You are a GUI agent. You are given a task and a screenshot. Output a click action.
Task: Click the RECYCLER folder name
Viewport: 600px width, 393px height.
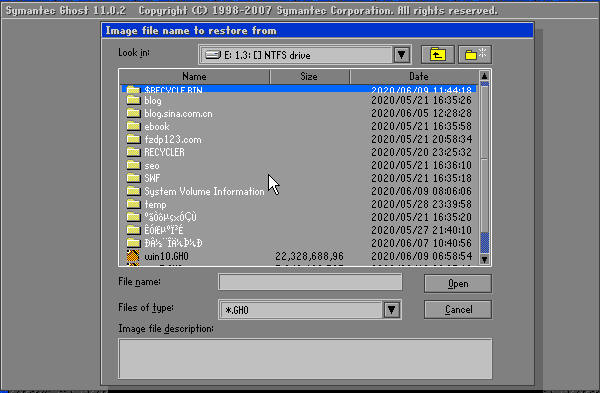(x=165, y=152)
